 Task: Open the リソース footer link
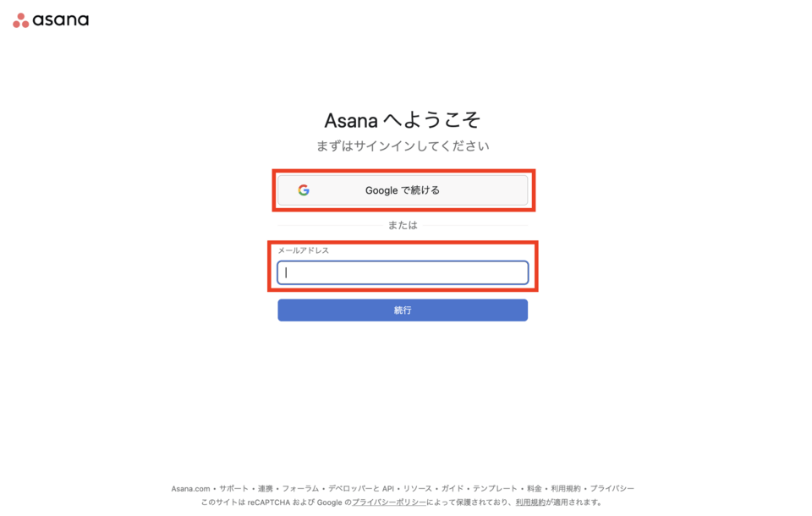(x=415, y=488)
